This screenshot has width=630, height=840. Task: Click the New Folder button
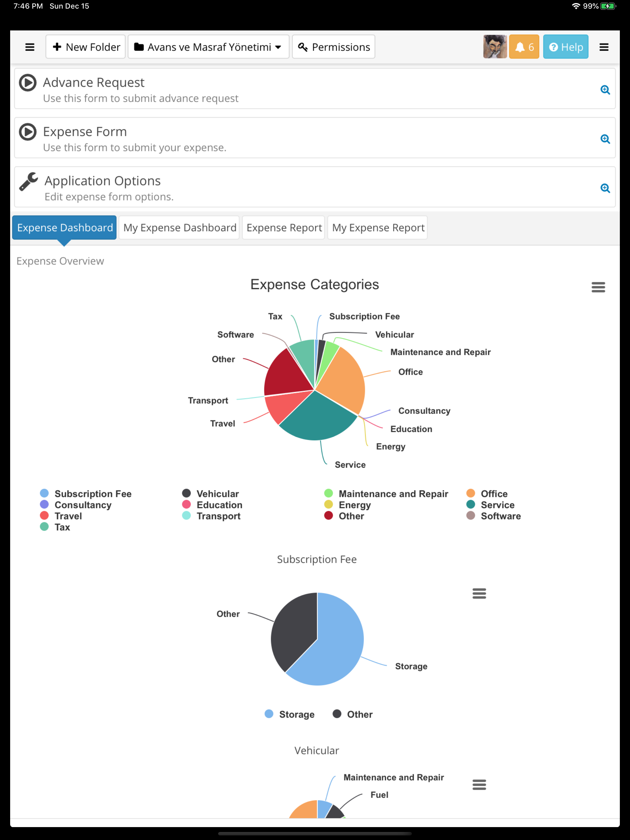(x=86, y=47)
